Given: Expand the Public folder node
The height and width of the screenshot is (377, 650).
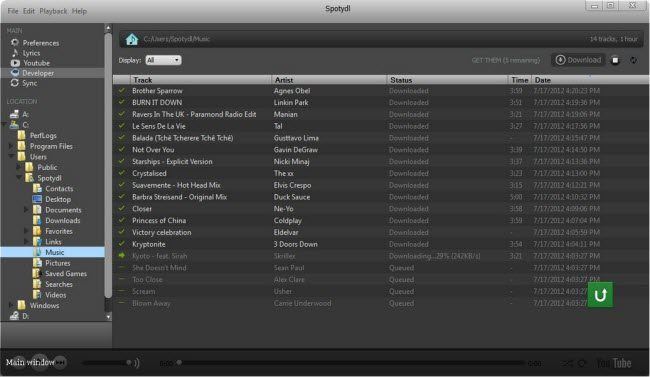Looking at the screenshot, I should click(19, 167).
